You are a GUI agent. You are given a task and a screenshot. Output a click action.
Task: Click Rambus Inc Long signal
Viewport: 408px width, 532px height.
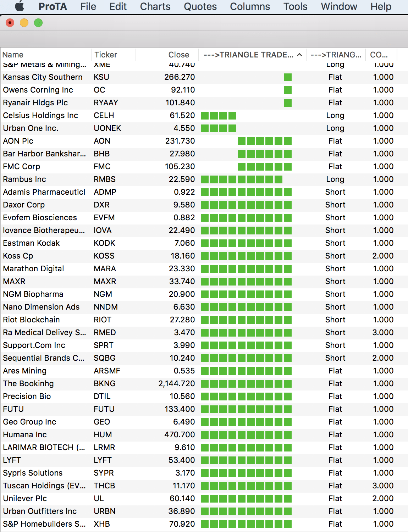coord(335,179)
